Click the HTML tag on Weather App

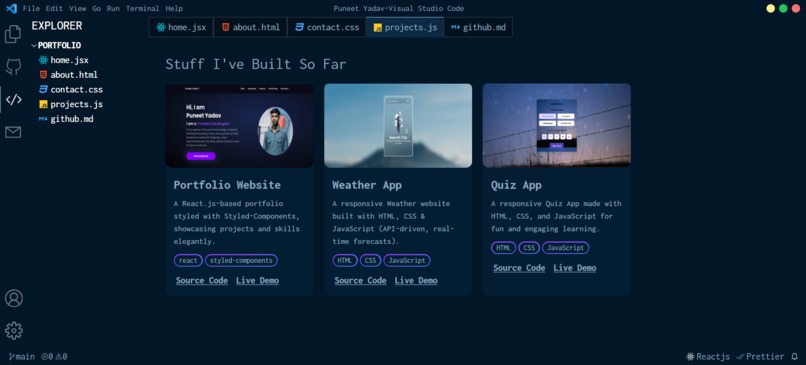345,261
